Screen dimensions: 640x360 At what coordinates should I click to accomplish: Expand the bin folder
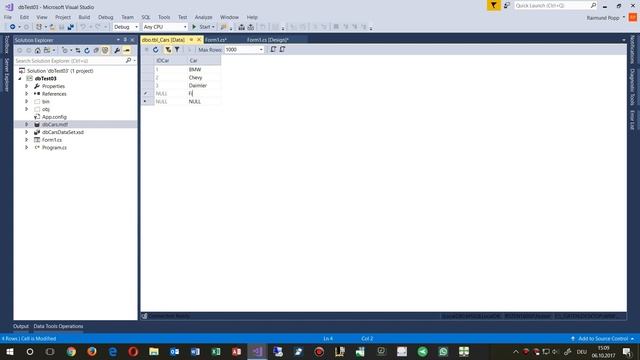click(27, 101)
